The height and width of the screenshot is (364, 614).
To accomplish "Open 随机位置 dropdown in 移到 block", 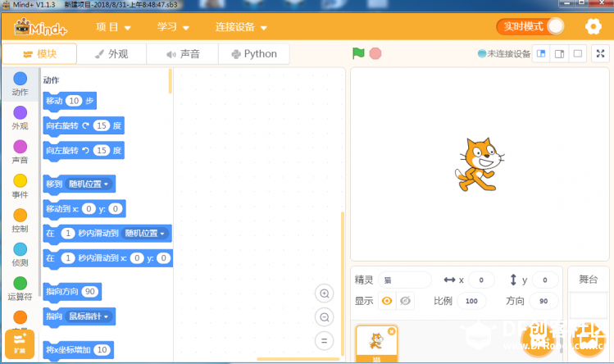I will coord(89,184).
